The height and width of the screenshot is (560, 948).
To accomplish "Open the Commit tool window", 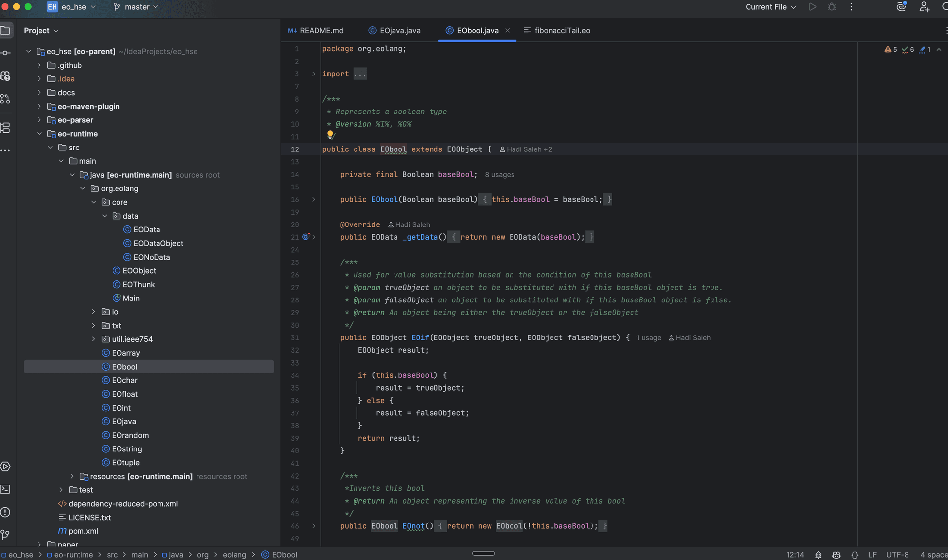I will point(6,52).
